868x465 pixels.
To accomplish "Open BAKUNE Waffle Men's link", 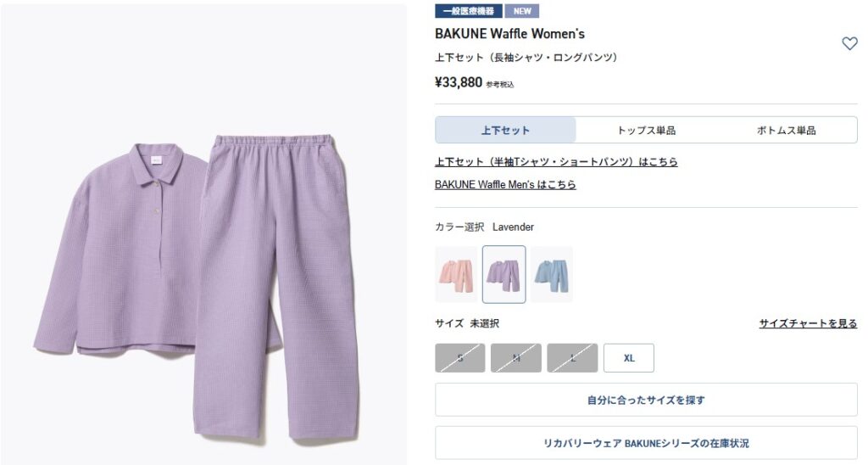I will pos(505,184).
